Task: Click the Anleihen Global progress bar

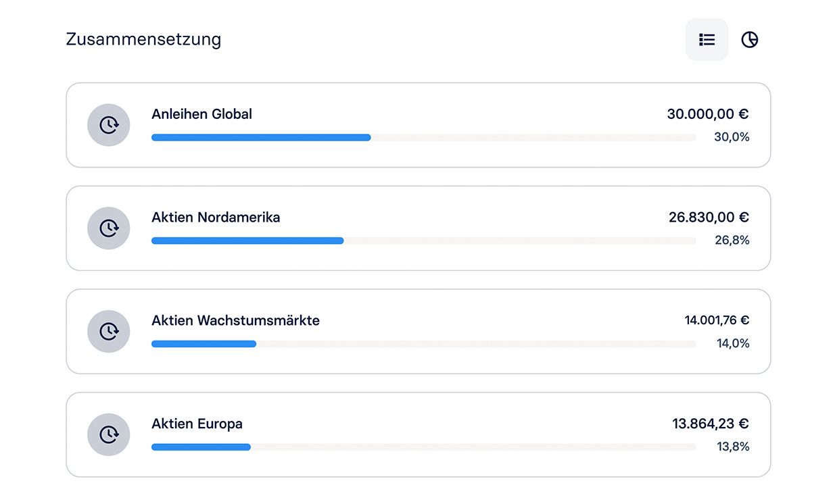Action: point(423,138)
